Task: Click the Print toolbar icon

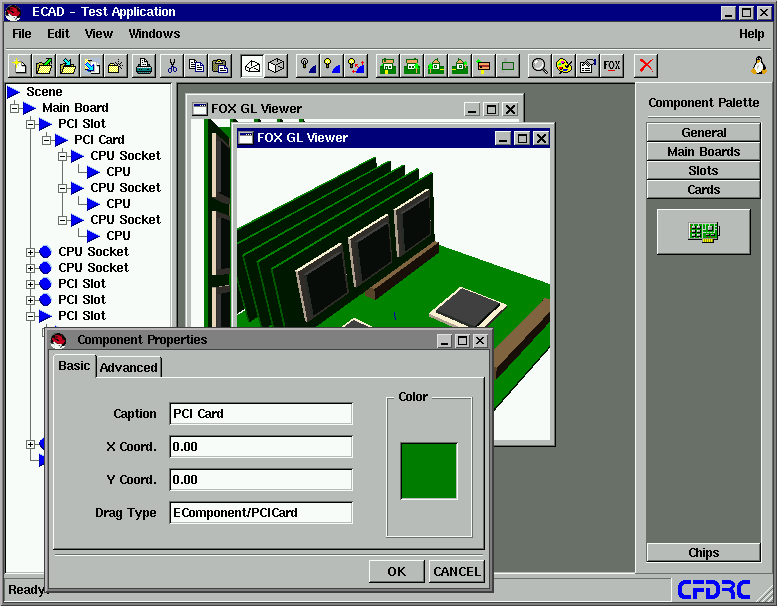Action: (144, 66)
